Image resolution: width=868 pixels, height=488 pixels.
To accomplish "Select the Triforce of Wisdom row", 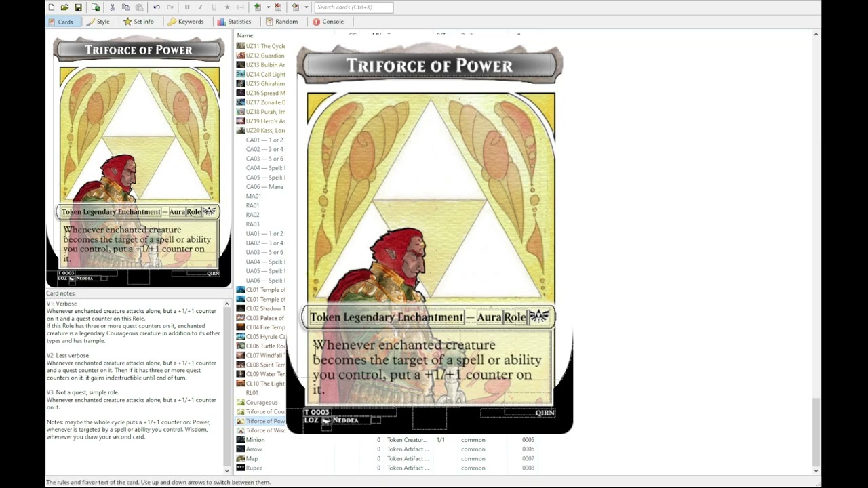I will point(261,430).
